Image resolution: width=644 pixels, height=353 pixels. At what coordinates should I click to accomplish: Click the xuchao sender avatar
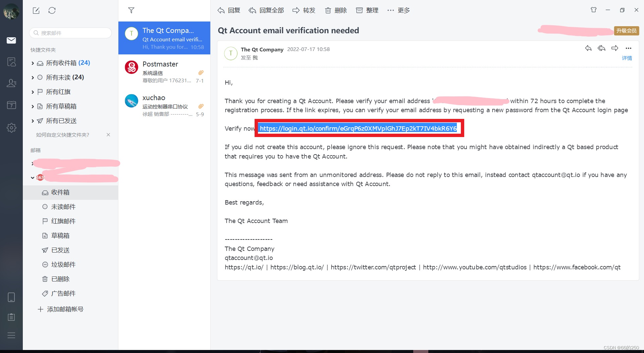pos(131,101)
